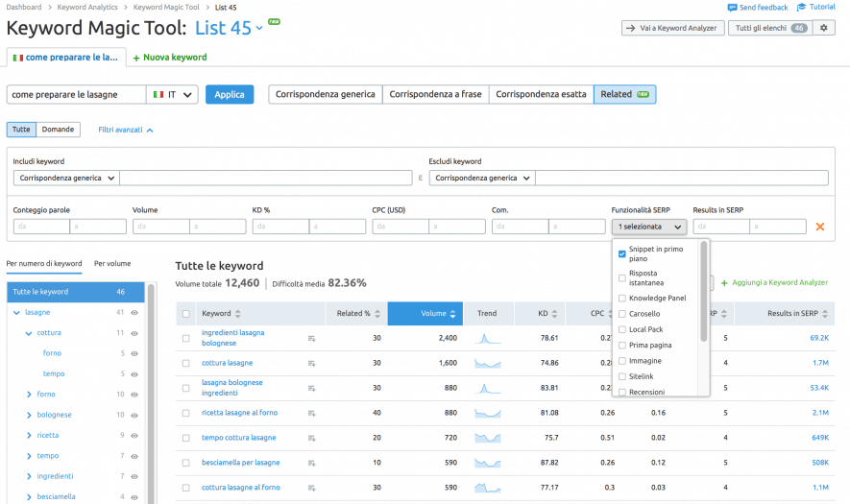This screenshot has width=850, height=504.
Task: Toggle visibility eye for ricetta group
Action: (x=134, y=436)
